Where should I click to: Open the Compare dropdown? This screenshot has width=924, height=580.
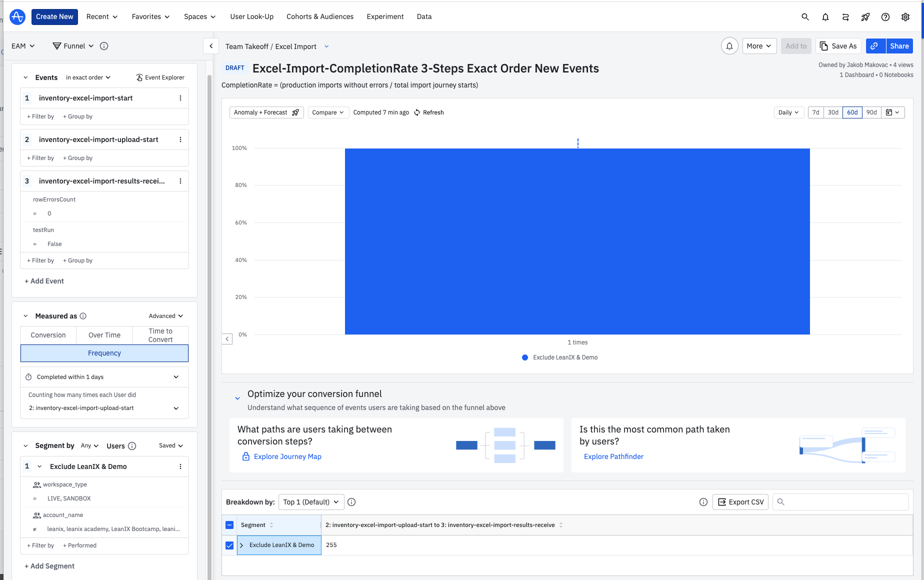coord(328,112)
